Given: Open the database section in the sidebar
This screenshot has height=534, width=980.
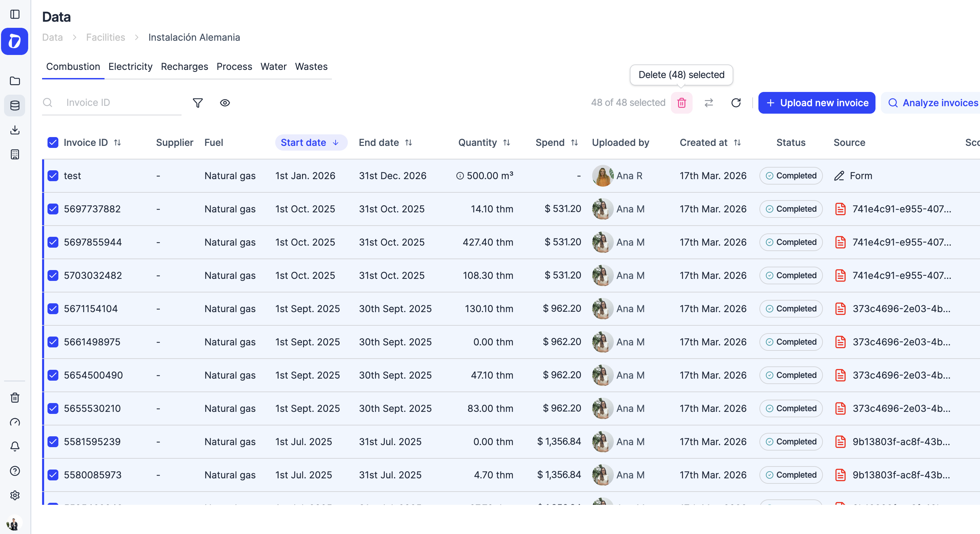Looking at the screenshot, I should 15,106.
